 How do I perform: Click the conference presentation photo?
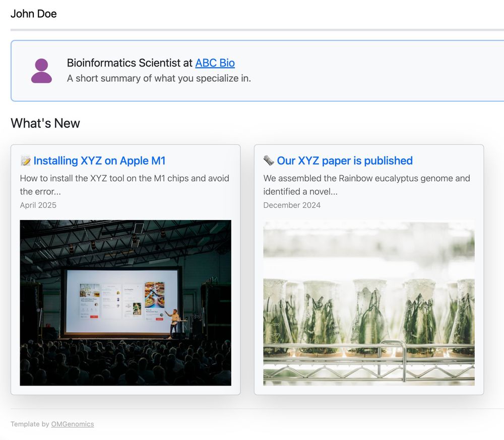125,303
